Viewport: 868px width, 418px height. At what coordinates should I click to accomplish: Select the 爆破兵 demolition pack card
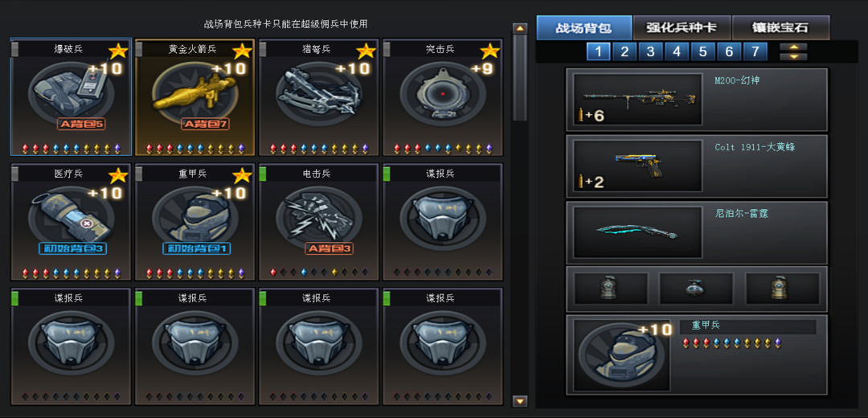tap(71, 97)
